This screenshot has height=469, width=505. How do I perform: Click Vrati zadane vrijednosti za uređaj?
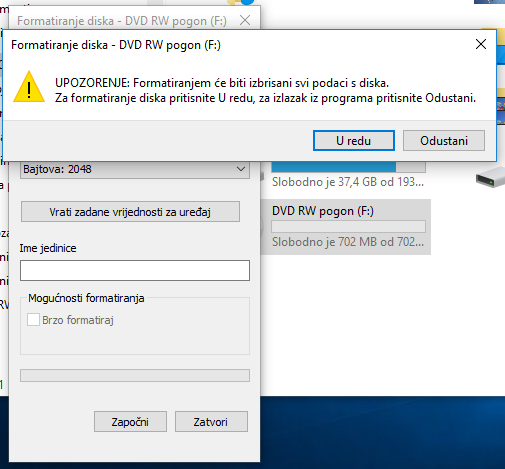130,212
